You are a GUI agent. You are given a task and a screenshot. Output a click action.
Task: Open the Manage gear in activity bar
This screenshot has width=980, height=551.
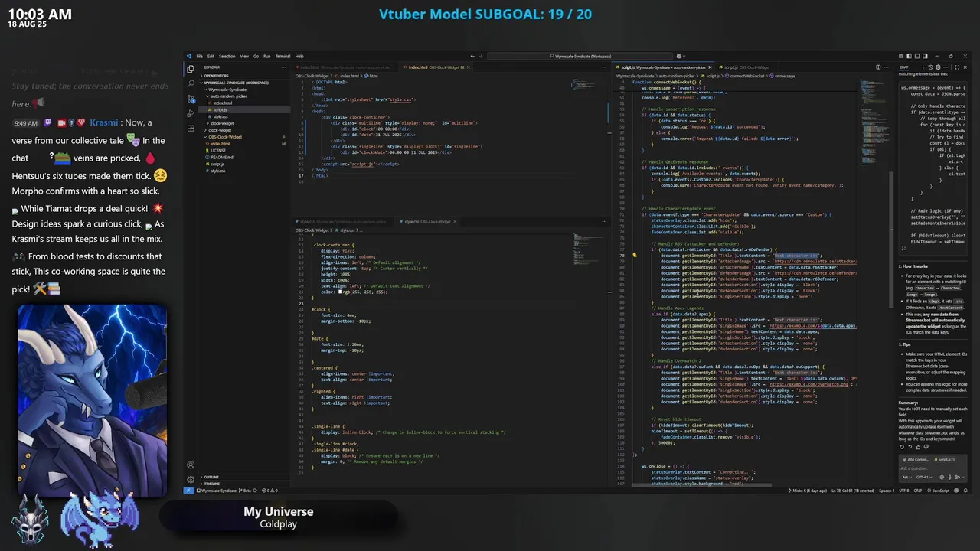click(191, 480)
